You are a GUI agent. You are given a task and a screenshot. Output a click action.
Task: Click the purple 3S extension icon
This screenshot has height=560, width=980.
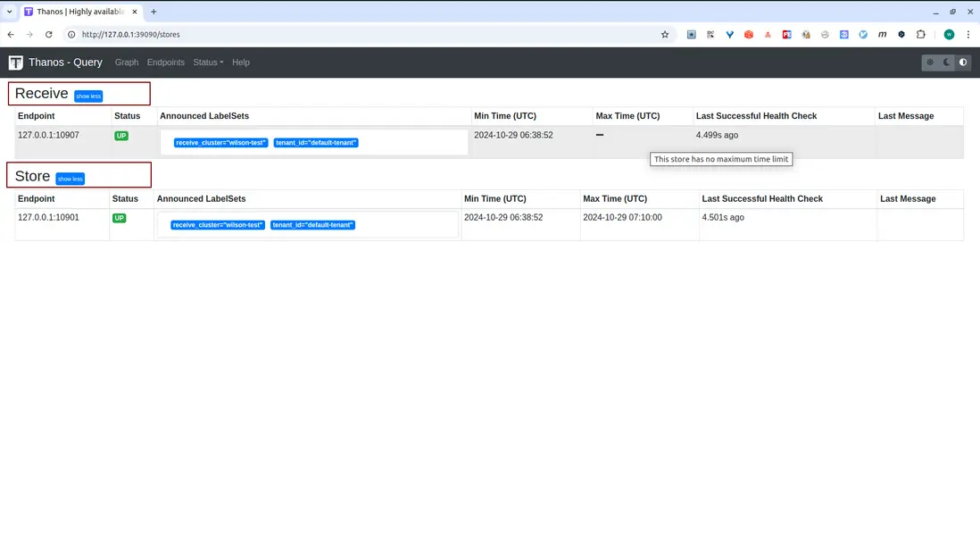pyautogui.click(x=844, y=35)
